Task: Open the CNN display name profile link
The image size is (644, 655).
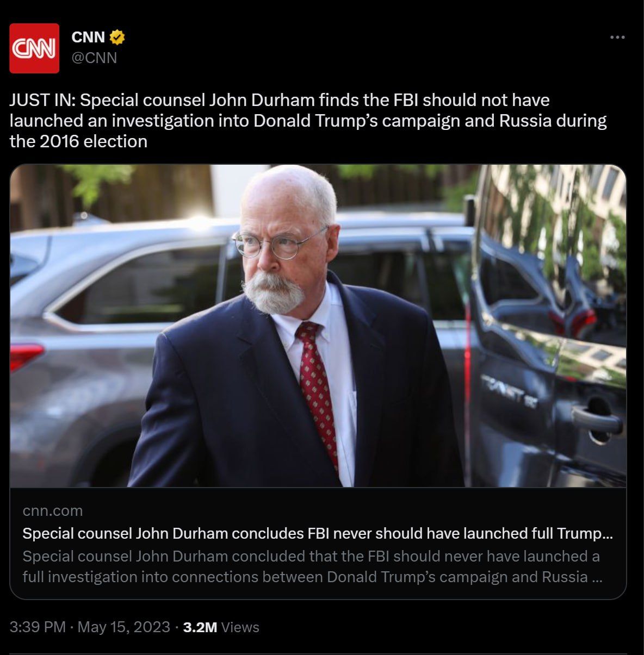Action: point(88,37)
